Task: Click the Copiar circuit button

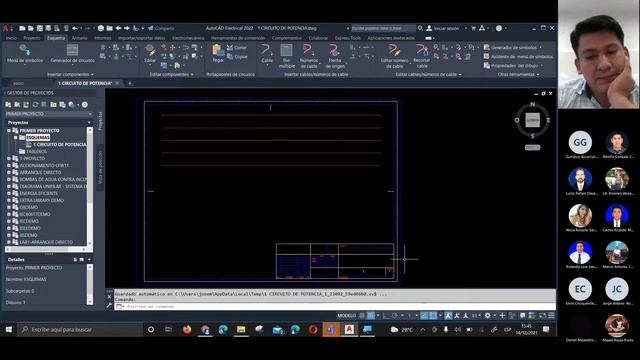Action: pyautogui.click(x=237, y=57)
